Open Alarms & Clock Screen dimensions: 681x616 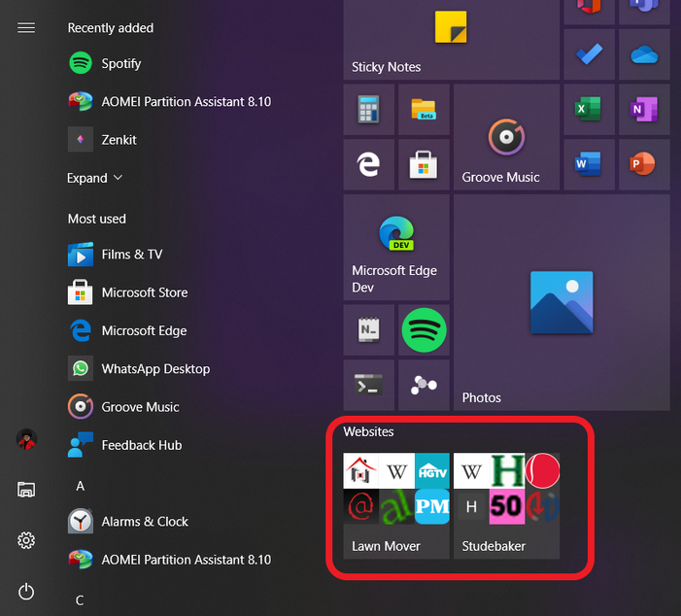pos(128,522)
